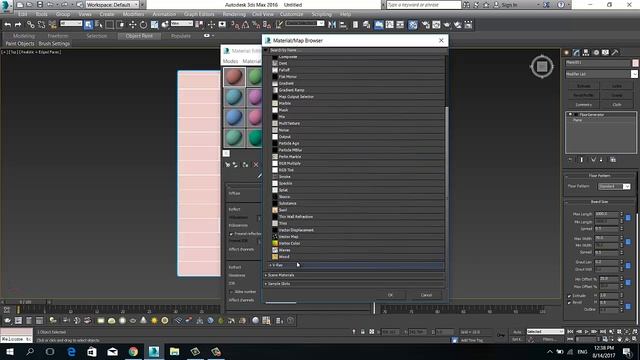The image size is (640, 360).
Task: Click the red delete X in Material Editor
Action: click(x=256, y=164)
